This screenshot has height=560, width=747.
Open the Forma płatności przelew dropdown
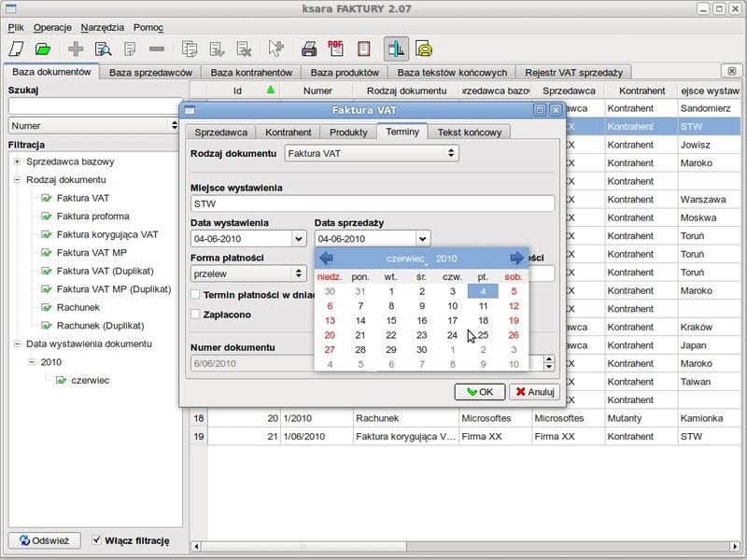[248, 274]
